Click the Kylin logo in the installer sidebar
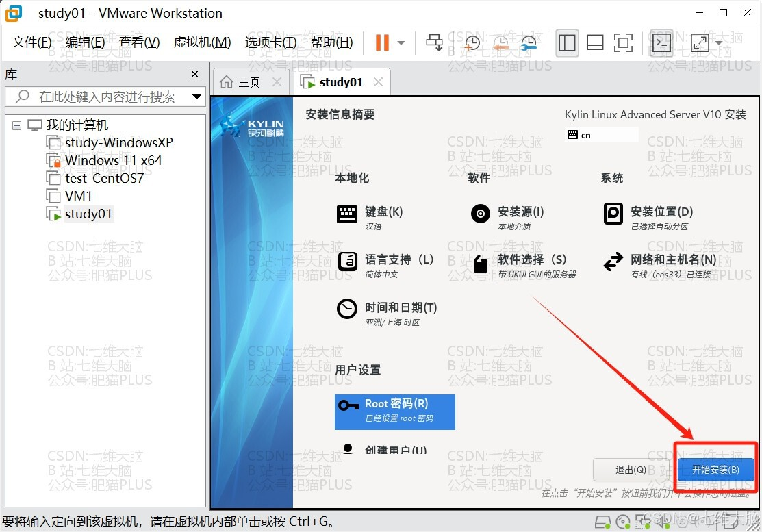 pyautogui.click(x=252, y=125)
